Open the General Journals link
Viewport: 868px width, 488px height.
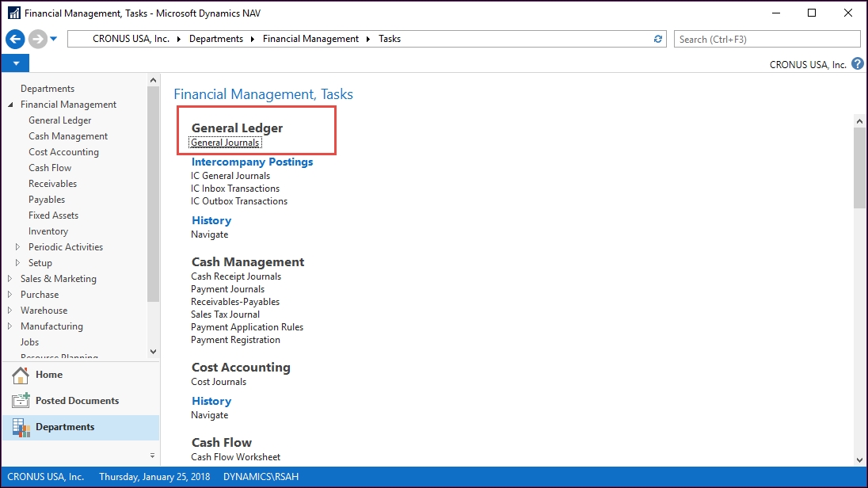[225, 143]
